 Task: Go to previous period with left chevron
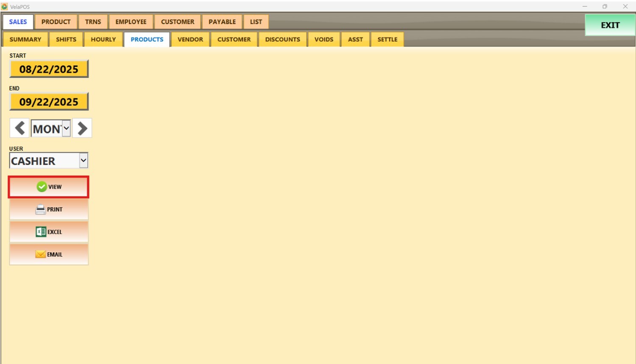coord(20,128)
